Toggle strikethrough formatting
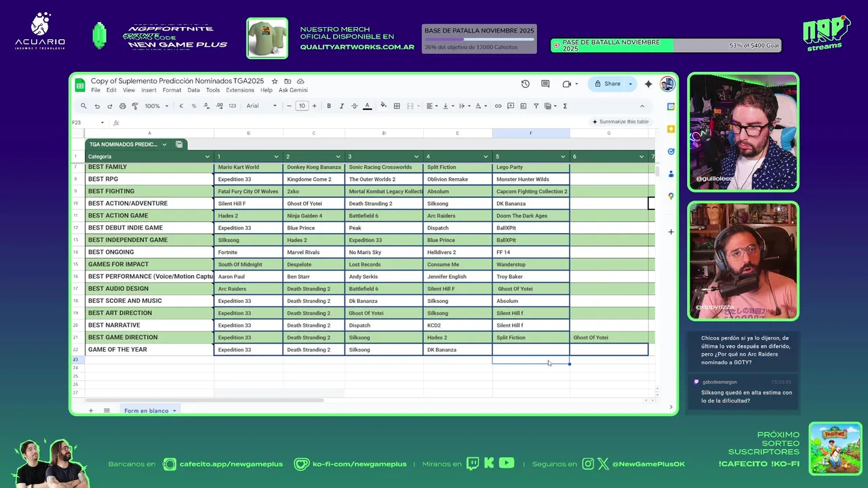 tap(354, 106)
